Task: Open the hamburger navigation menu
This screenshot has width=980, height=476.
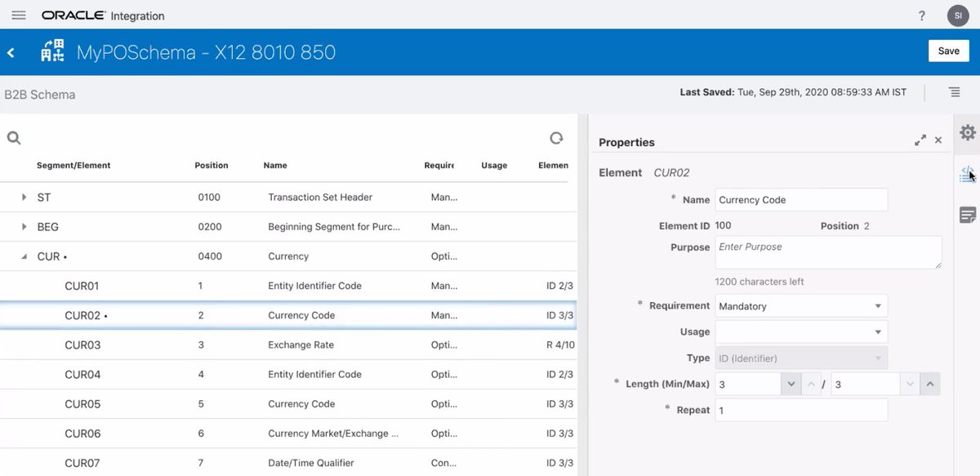Action: point(19,16)
